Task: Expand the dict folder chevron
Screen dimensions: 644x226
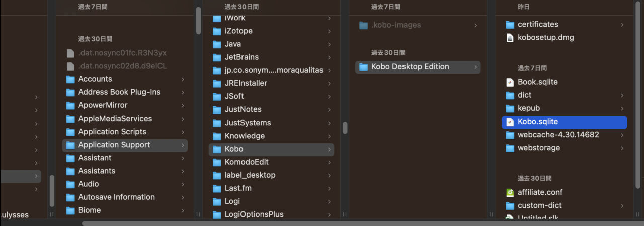Action: [x=622, y=95]
